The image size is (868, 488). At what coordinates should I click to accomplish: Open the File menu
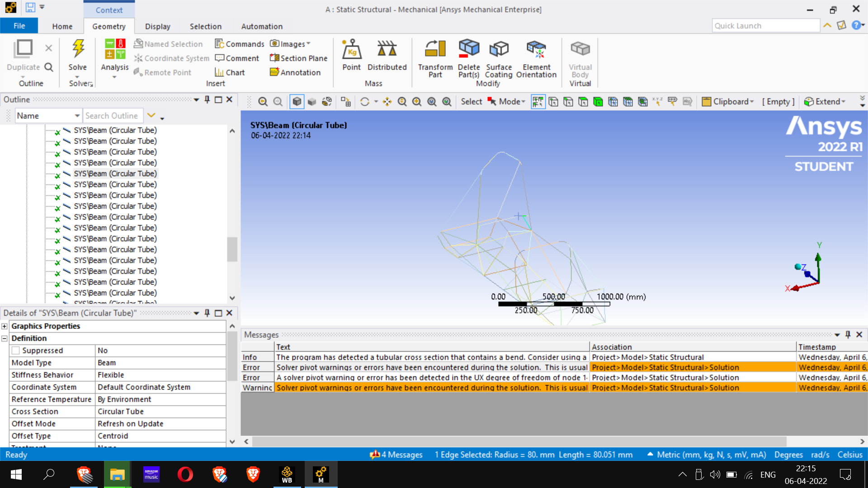click(x=19, y=26)
